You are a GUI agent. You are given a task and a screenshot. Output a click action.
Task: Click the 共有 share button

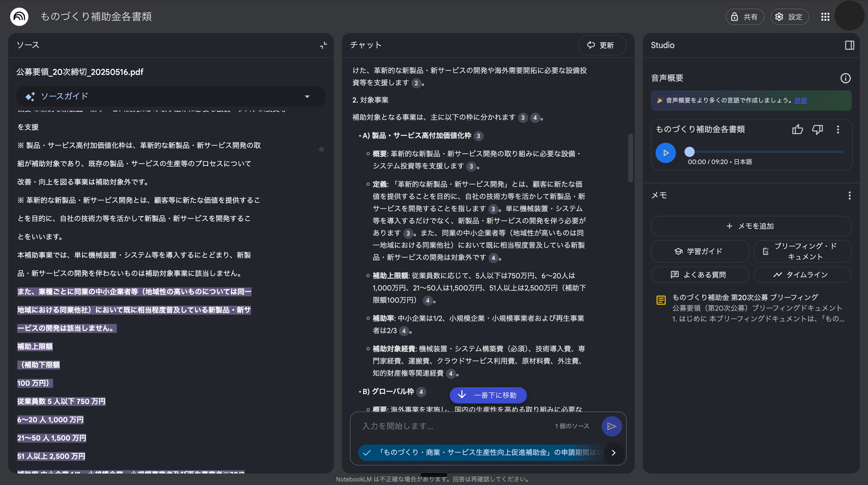pos(745,17)
